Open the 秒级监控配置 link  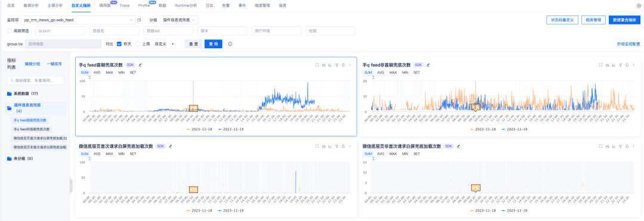(x=628, y=44)
